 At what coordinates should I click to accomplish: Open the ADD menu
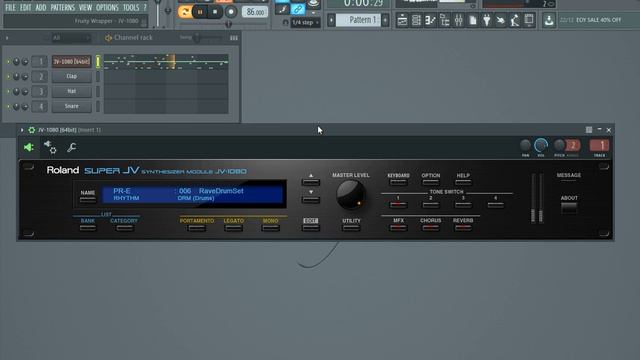coord(41,7)
